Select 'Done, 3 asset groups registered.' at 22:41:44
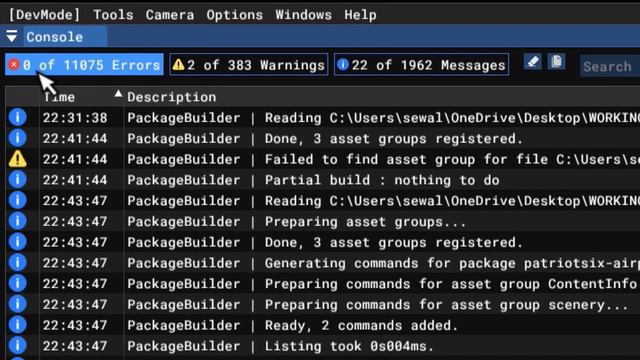Image resolution: width=640 pixels, height=360 pixels. pos(393,139)
